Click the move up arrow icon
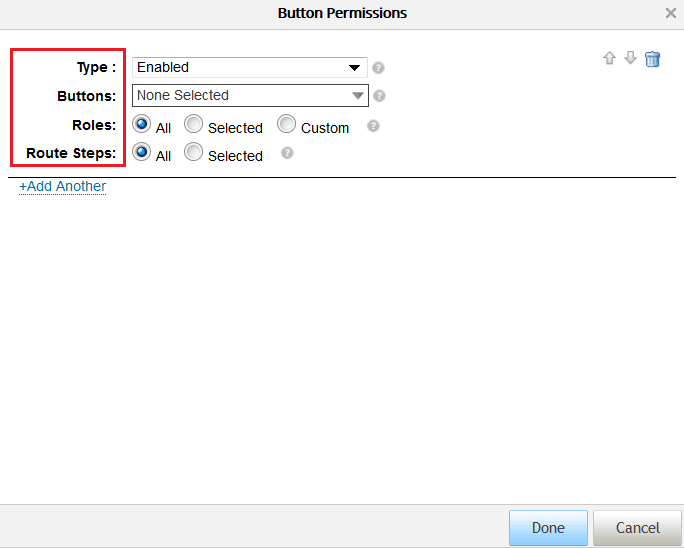 coord(609,58)
